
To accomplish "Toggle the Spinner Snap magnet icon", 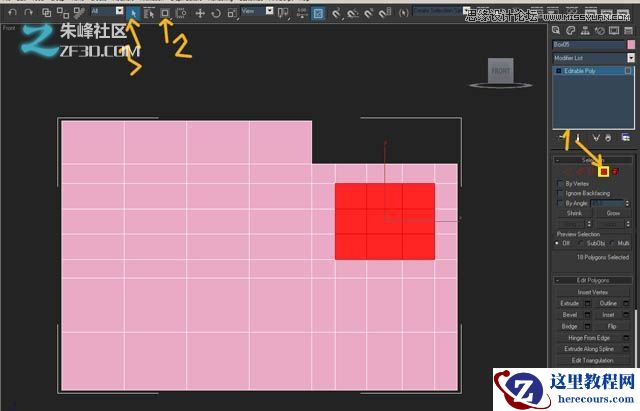I will [x=384, y=13].
